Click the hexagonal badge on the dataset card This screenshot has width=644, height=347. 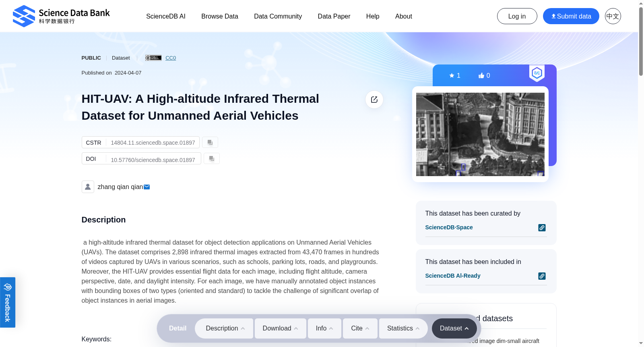coord(537,73)
